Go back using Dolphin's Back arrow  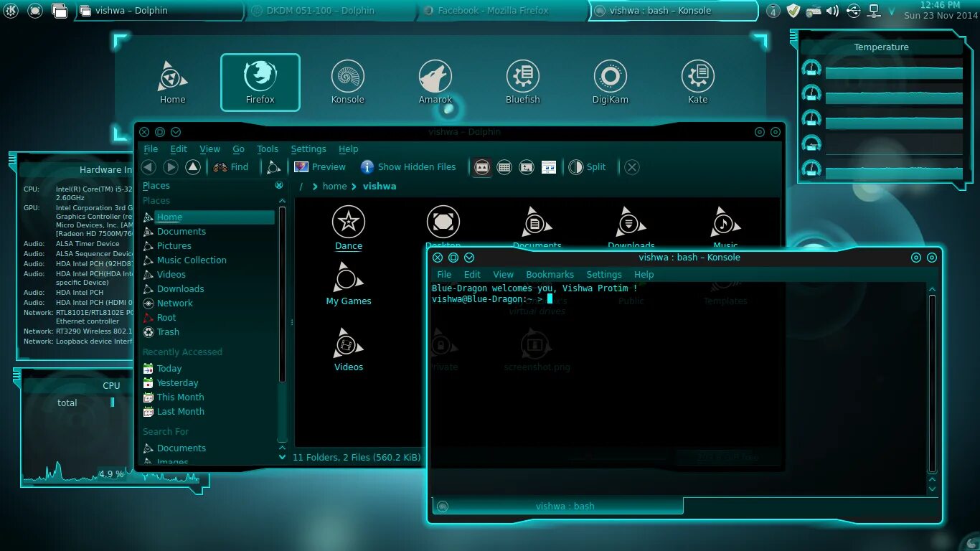(149, 167)
